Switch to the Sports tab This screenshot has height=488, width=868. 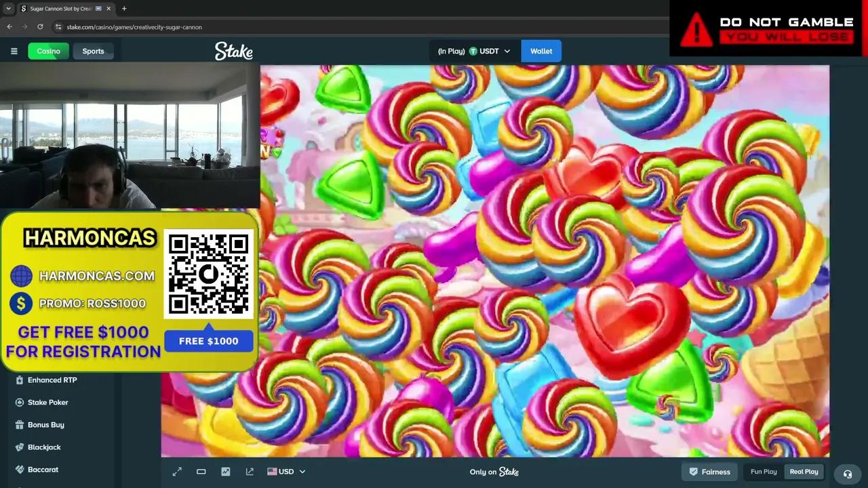pyautogui.click(x=93, y=51)
